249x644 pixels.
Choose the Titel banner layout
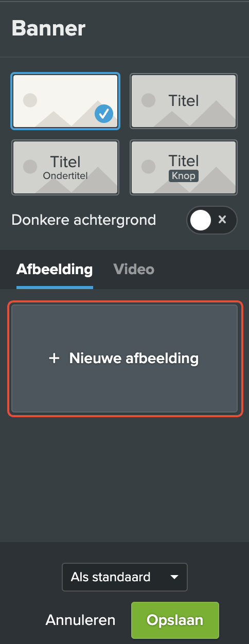click(184, 101)
